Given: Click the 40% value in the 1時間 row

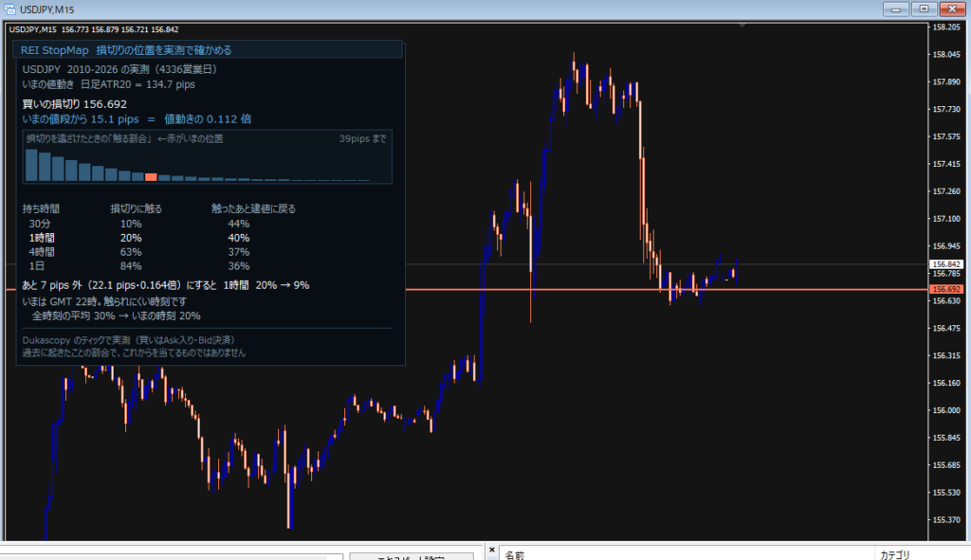Looking at the screenshot, I should (x=238, y=238).
